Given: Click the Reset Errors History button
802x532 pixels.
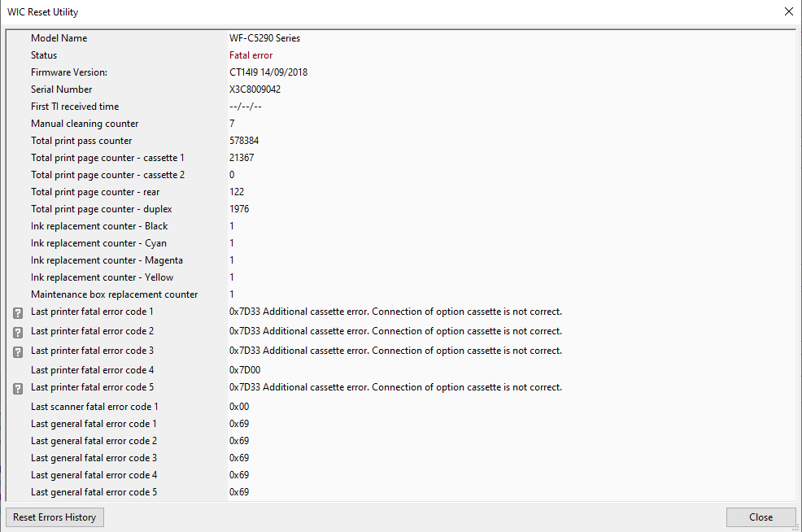Looking at the screenshot, I should pyautogui.click(x=54, y=517).
